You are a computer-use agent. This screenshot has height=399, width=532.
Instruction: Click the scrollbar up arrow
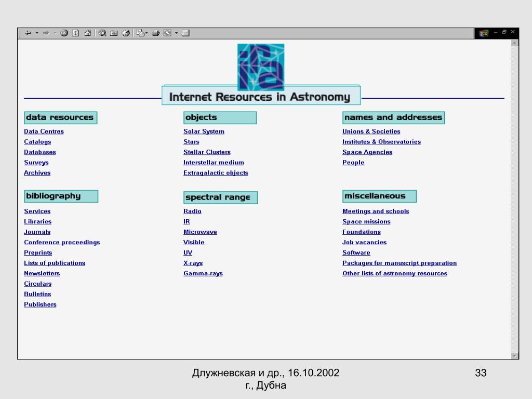[514, 43]
